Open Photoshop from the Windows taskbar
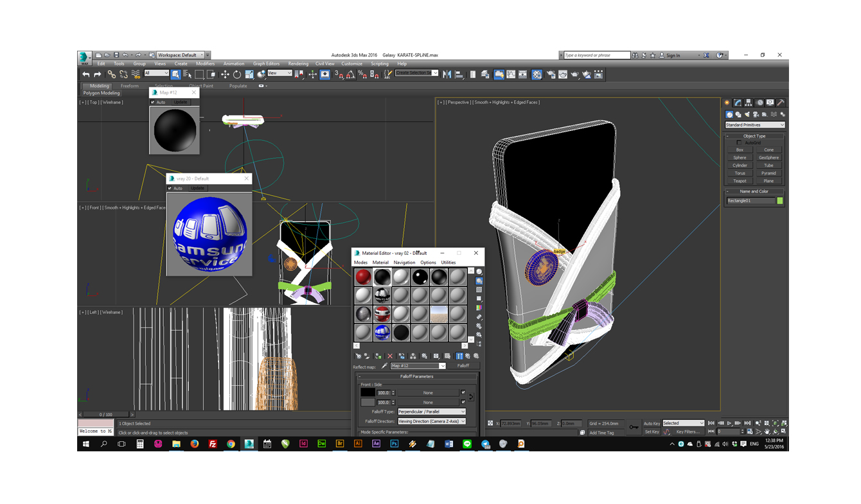The image size is (861, 504). 395,444
